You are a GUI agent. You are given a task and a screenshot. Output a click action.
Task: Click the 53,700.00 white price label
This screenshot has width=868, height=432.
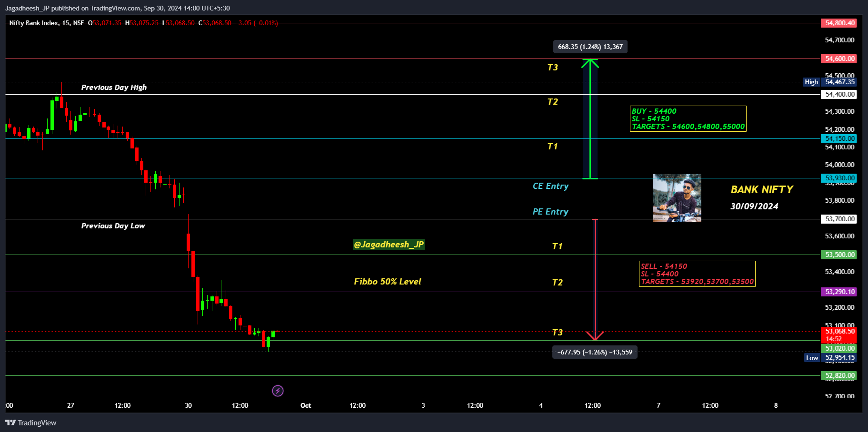(839, 219)
